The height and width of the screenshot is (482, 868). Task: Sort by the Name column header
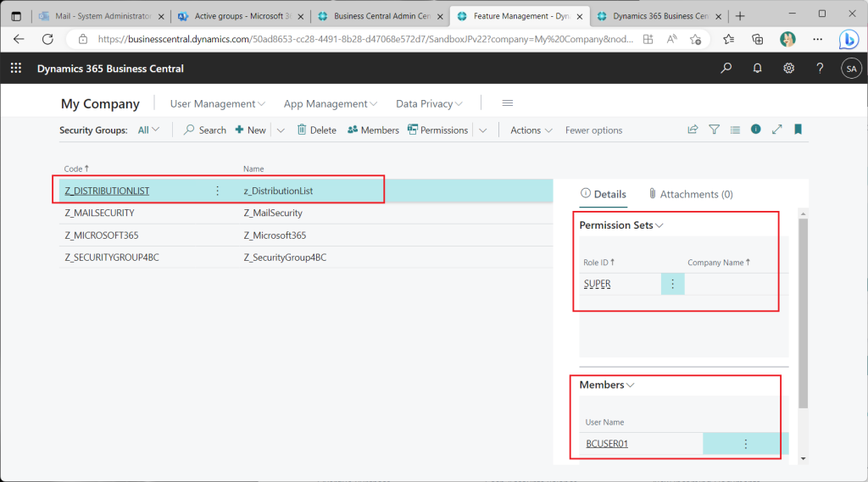(x=253, y=169)
